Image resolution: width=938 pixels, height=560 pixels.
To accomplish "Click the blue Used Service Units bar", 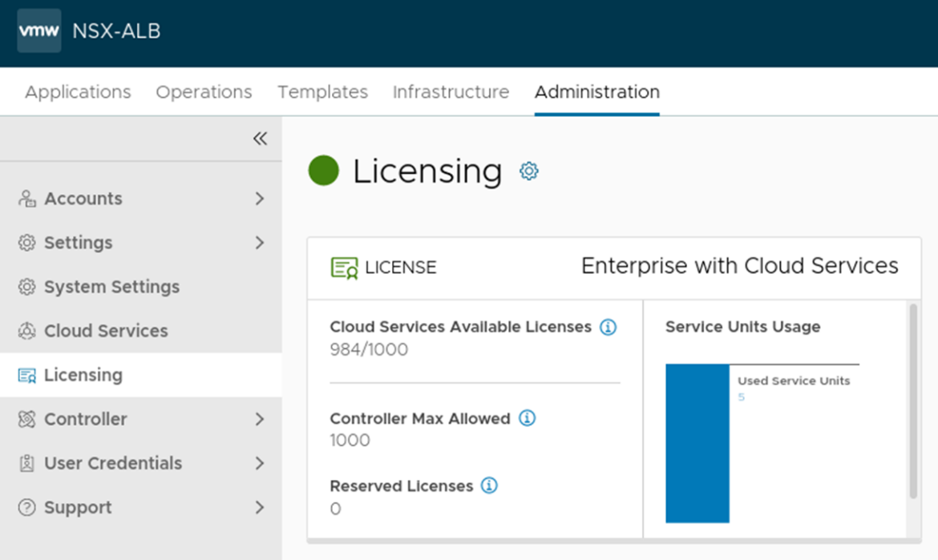I will pos(697,443).
